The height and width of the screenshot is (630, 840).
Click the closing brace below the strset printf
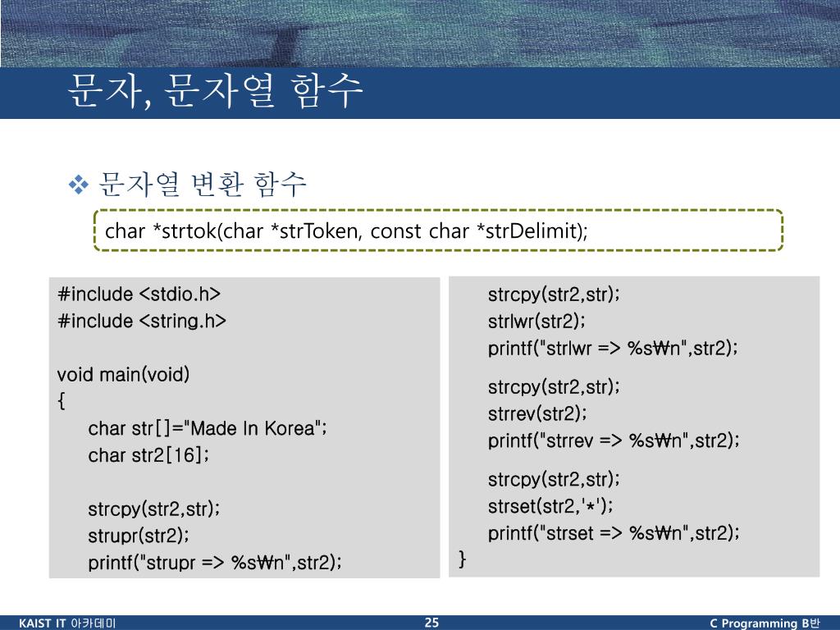click(x=463, y=559)
